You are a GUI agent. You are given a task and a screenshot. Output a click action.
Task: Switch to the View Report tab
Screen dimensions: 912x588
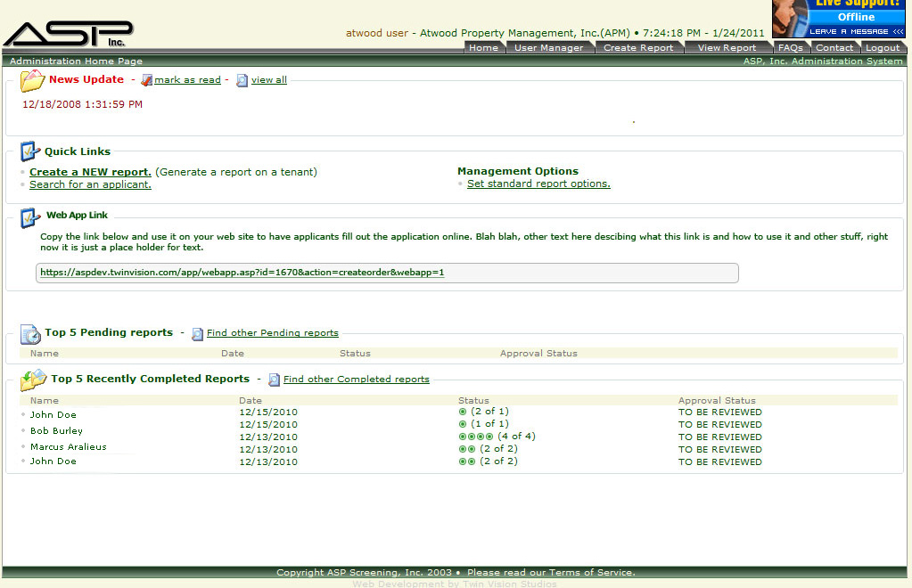point(727,47)
